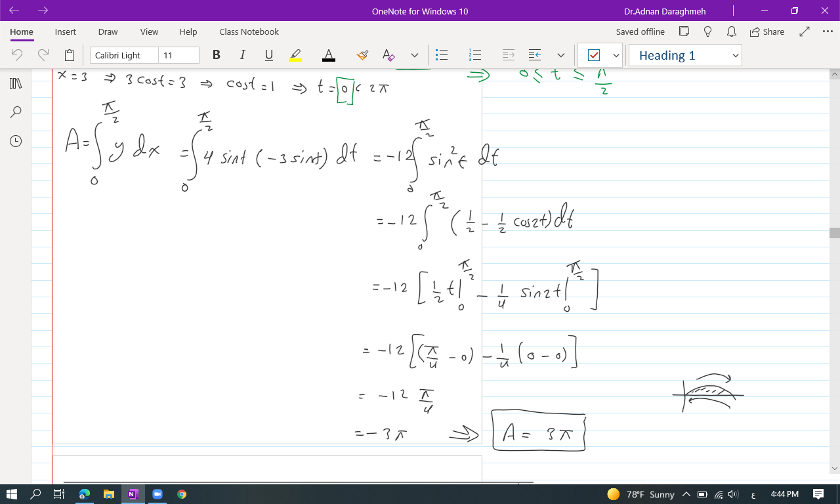Open the View tab
840x504 pixels.
(x=149, y=31)
